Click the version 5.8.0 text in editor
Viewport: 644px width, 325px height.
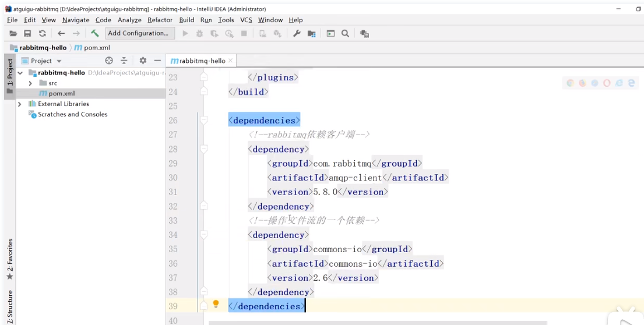click(x=325, y=192)
